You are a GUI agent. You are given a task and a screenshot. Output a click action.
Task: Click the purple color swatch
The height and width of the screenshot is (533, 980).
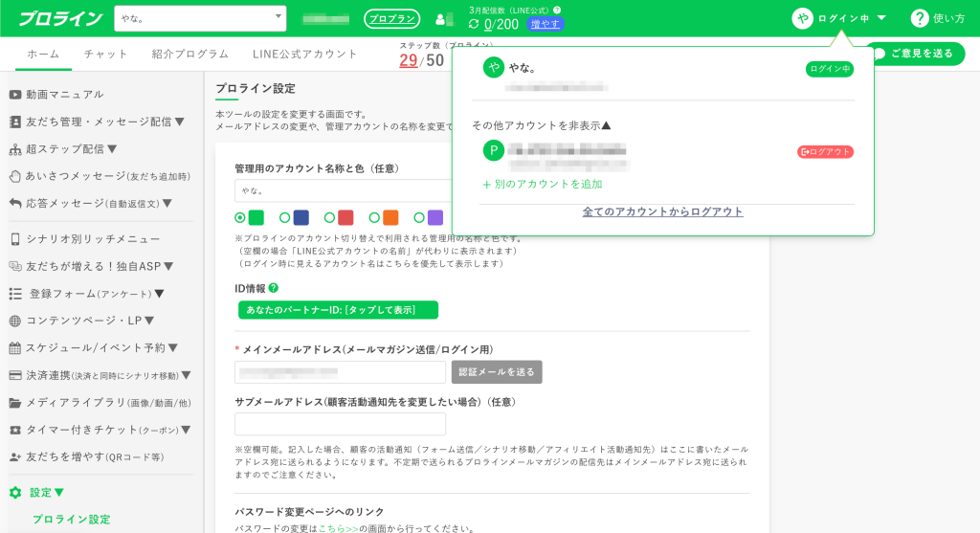(x=435, y=217)
